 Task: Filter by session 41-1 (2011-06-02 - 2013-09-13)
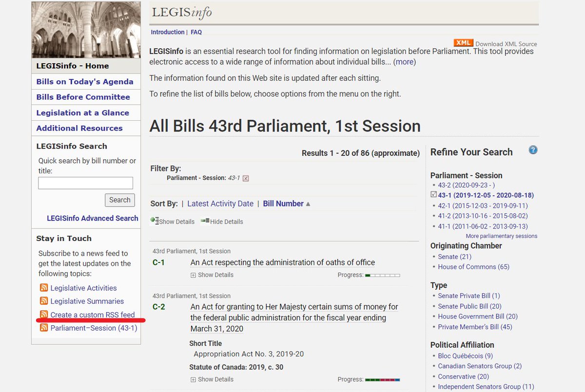(x=483, y=226)
